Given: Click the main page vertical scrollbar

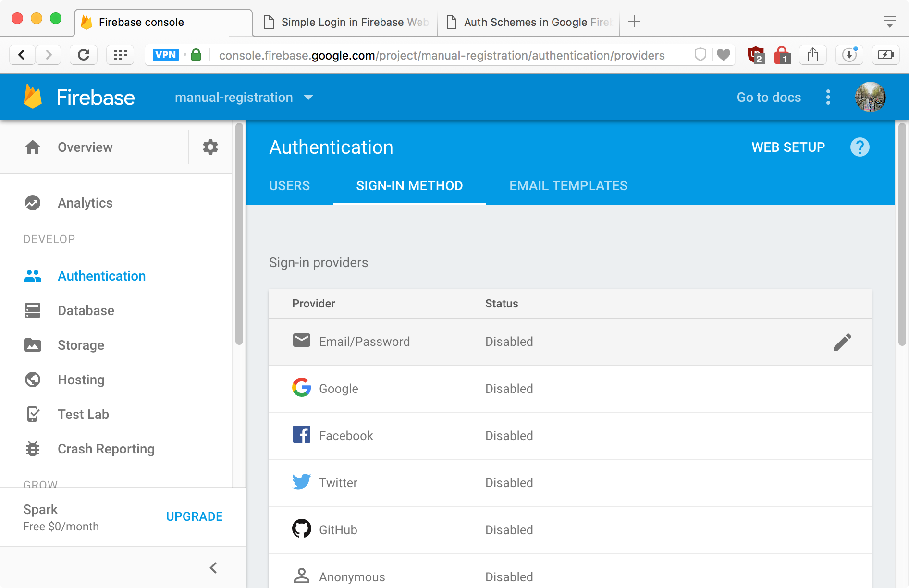Looking at the screenshot, I should (902, 234).
